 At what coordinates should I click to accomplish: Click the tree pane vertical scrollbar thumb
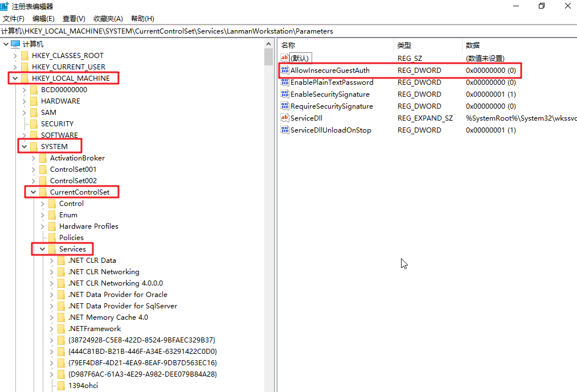[268, 57]
